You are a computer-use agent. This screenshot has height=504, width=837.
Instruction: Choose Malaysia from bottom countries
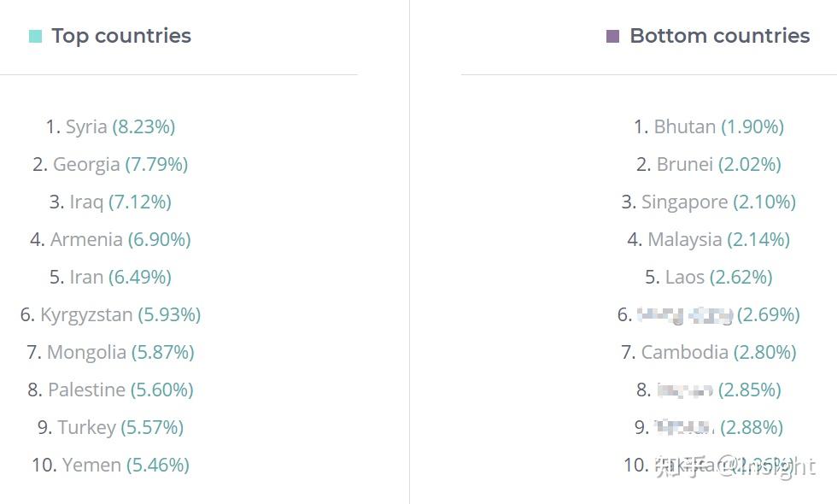[685, 239]
